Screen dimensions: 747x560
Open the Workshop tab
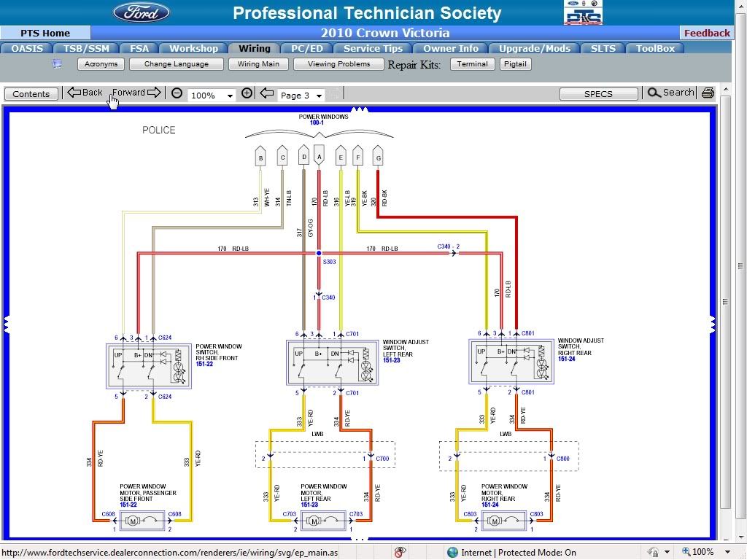click(x=193, y=49)
